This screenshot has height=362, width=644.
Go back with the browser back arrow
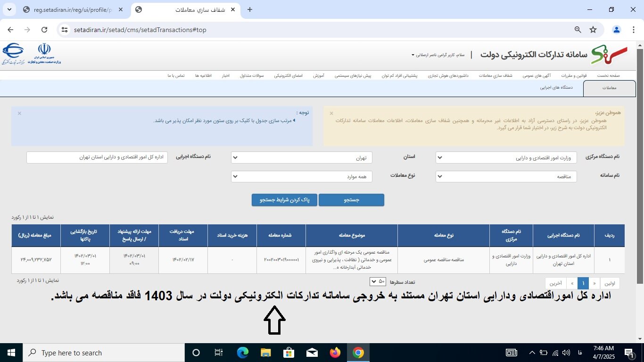pyautogui.click(x=10, y=30)
